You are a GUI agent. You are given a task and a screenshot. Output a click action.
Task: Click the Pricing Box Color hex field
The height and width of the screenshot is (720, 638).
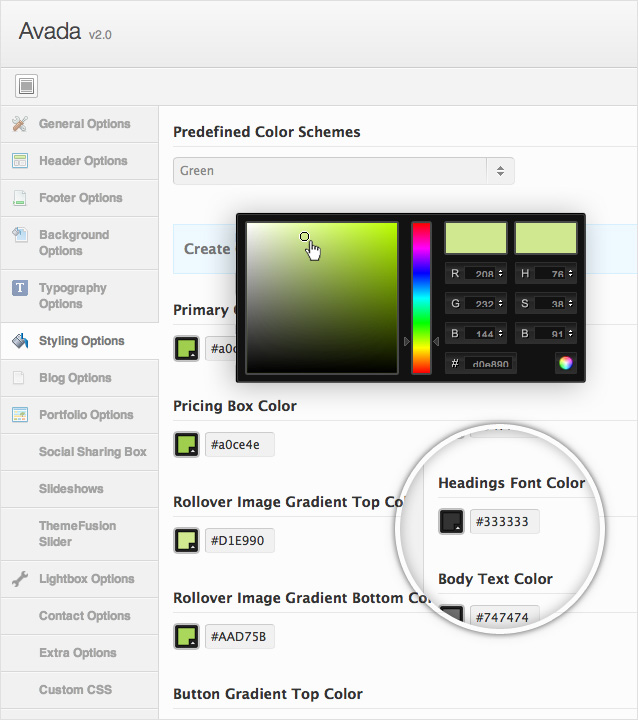tap(240, 444)
